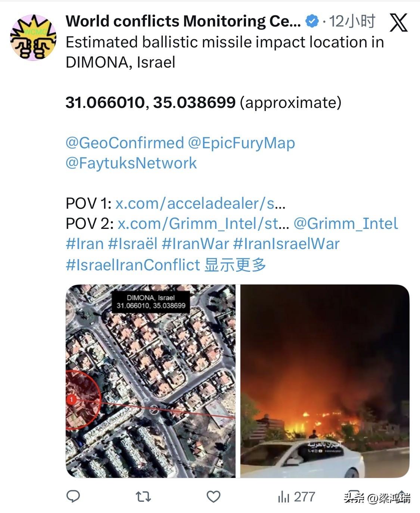The width and height of the screenshot is (420, 513).
Task: Tap the repost arrows icon
Action: click(x=143, y=496)
